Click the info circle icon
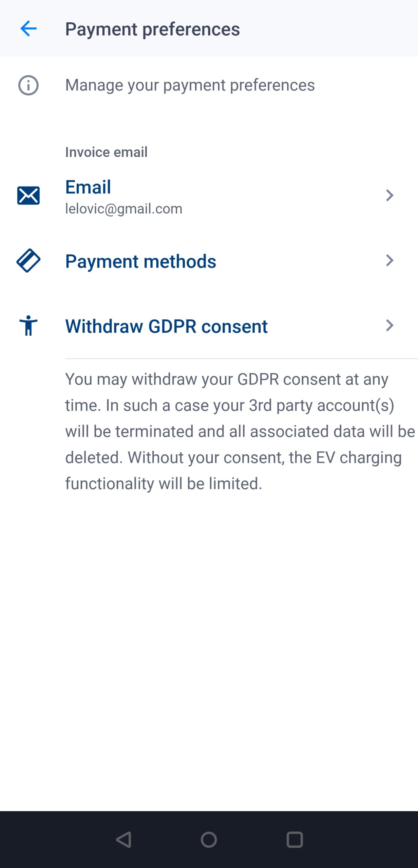 (28, 85)
